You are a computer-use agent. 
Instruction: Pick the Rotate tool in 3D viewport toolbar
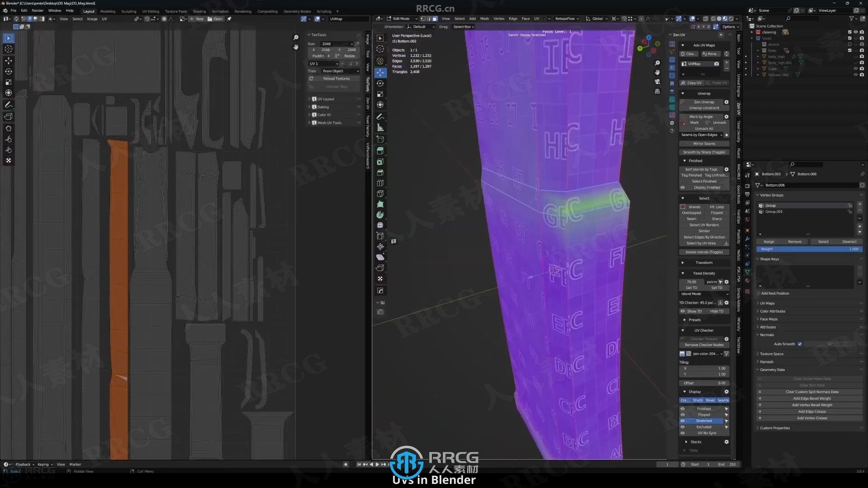(x=380, y=84)
